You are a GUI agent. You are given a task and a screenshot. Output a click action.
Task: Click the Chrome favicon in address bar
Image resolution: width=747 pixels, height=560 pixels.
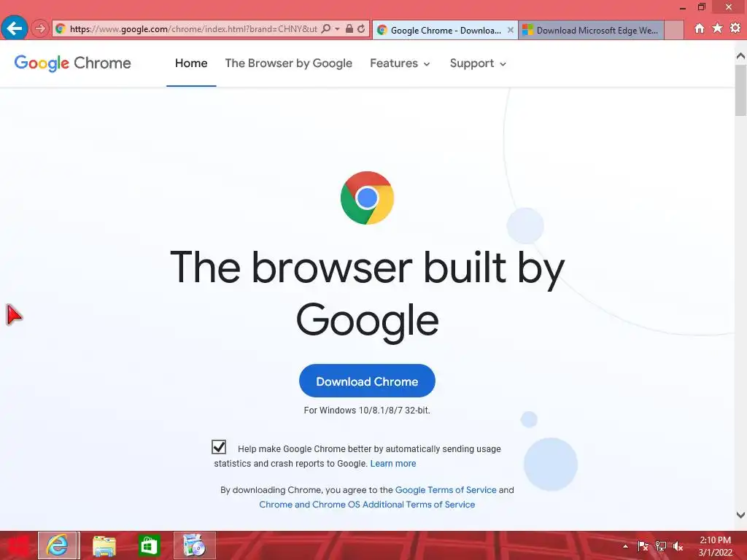tap(60, 29)
